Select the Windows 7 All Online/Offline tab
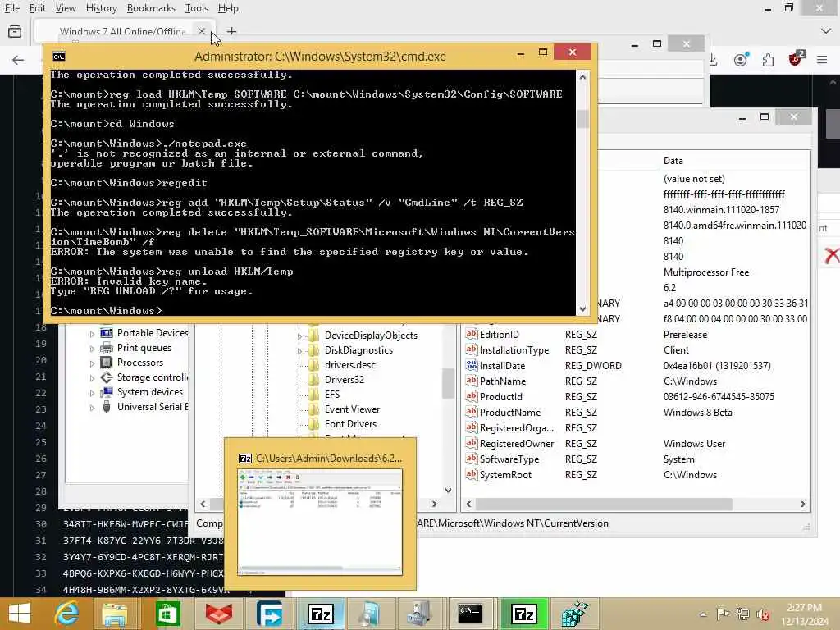The width and height of the screenshot is (840, 630). pos(123,32)
